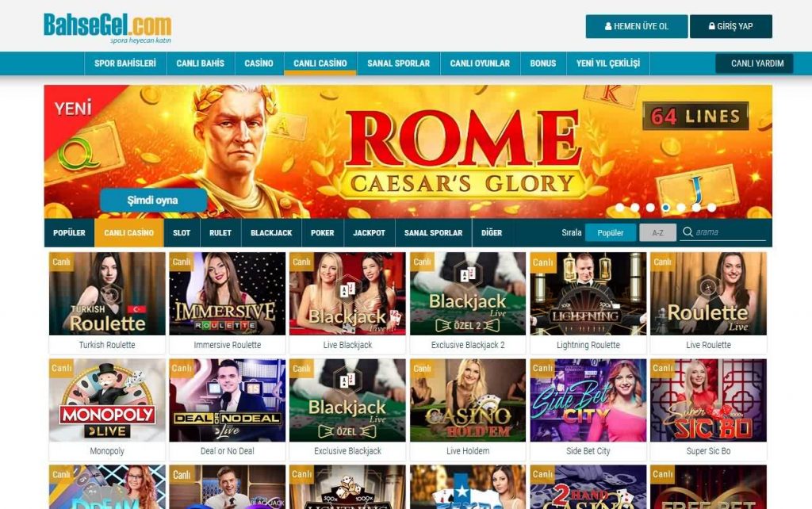
Task: Open the Diğer category tab
Action: pyautogui.click(x=492, y=232)
